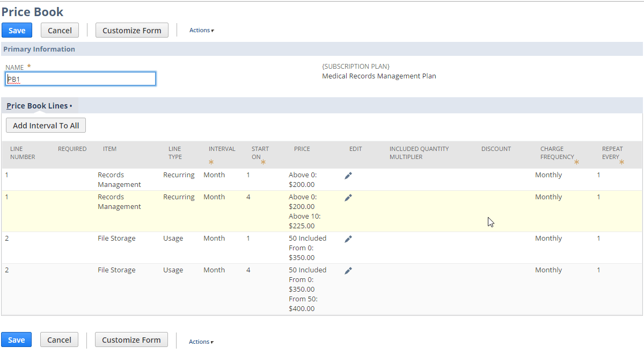This screenshot has height=354, width=644.
Task: Edit price for File Storage start 1
Action: coord(348,239)
